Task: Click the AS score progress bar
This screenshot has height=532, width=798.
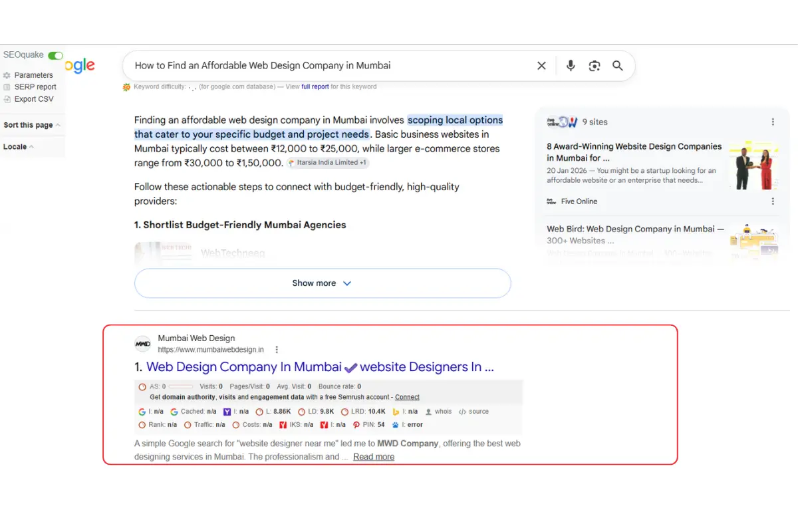Action: tap(180, 386)
